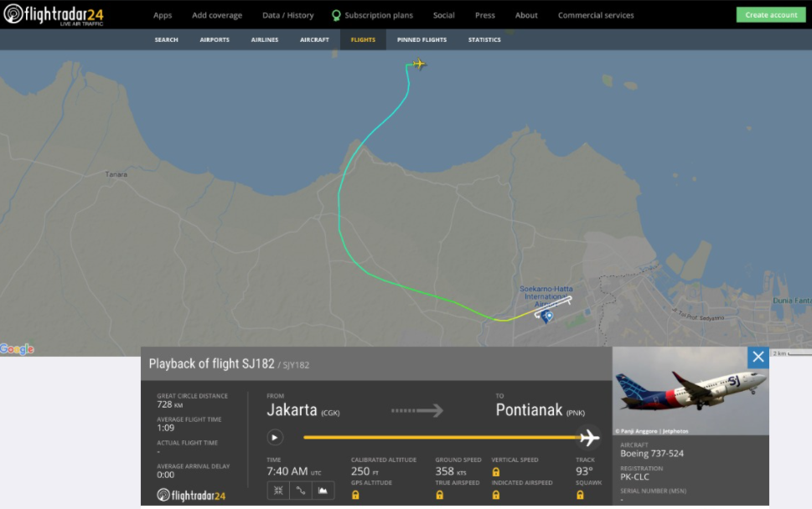
Task: Expand the Commercial services menu
Action: (596, 15)
